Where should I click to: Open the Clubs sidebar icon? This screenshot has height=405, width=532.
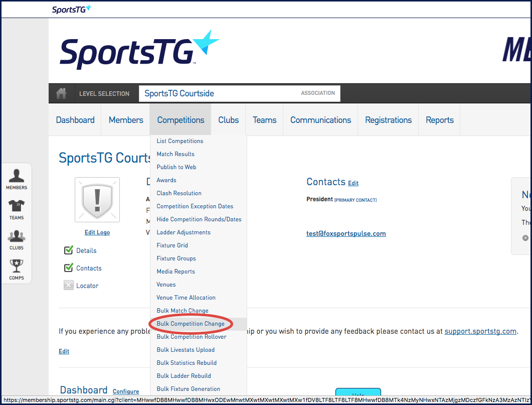(16, 240)
